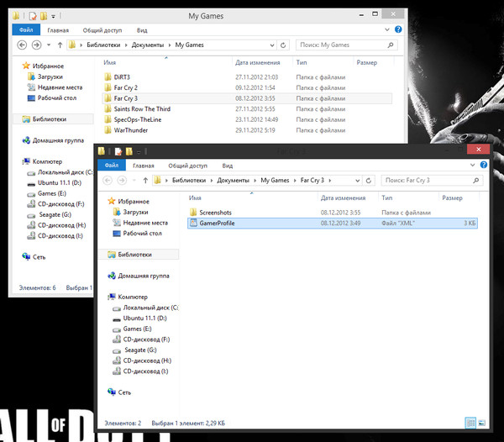Open quick access toolbar dropdown in My Games
504x442 pixels.
tap(54, 16)
